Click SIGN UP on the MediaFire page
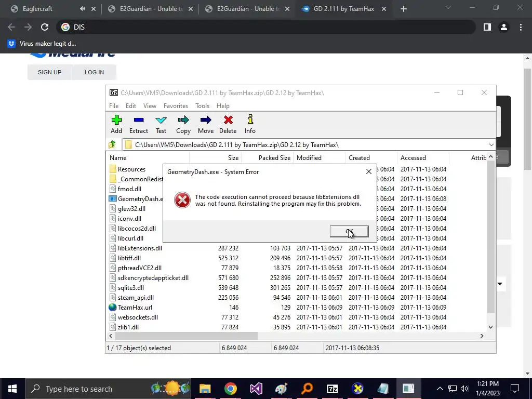The height and width of the screenshot is (399, 532). pyautogui.click(x=49, y=72)
